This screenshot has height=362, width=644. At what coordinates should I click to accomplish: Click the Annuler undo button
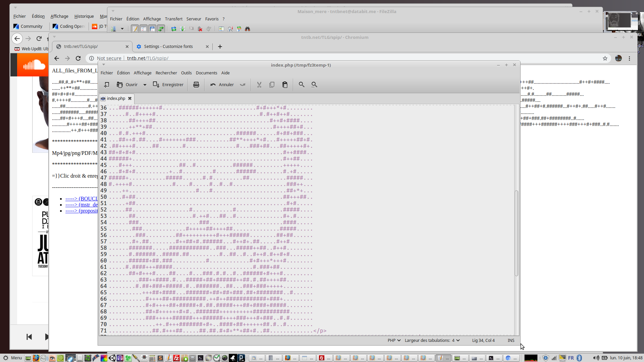222,85
